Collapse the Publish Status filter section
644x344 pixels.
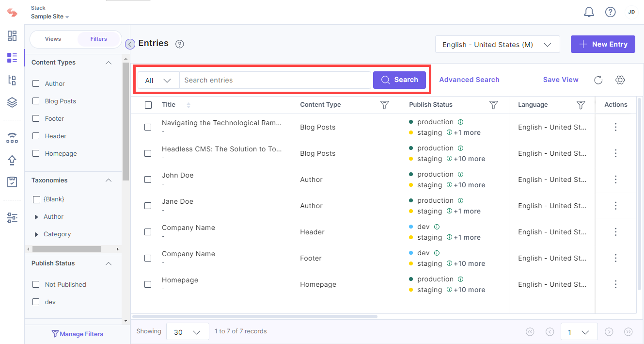pyautogui.click(x=109, y=263)
